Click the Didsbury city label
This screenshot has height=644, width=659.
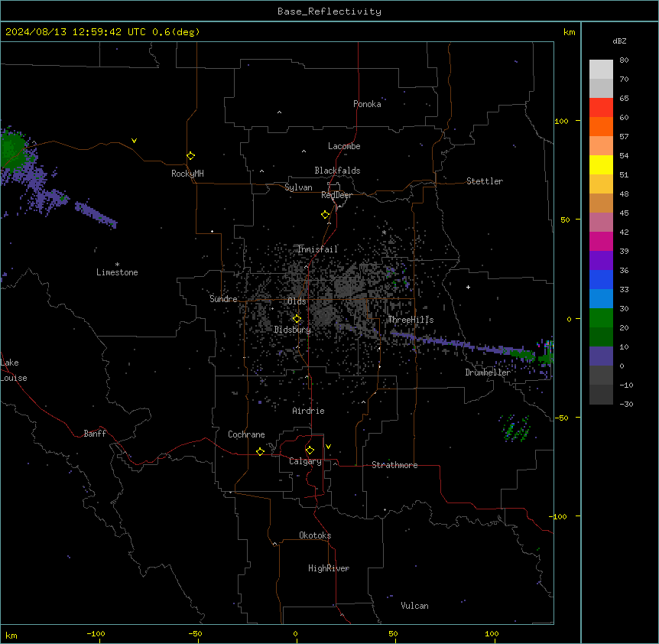pyautogui.click(x=292, y=330)
